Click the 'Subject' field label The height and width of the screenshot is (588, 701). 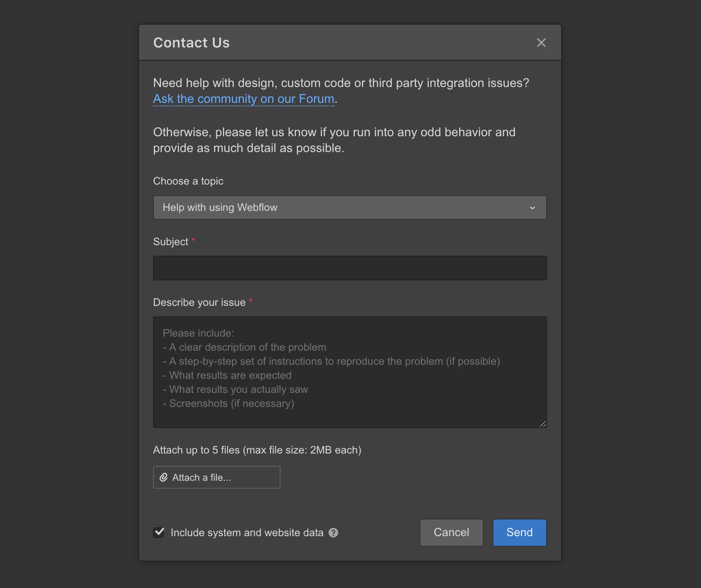coord(171,242)
